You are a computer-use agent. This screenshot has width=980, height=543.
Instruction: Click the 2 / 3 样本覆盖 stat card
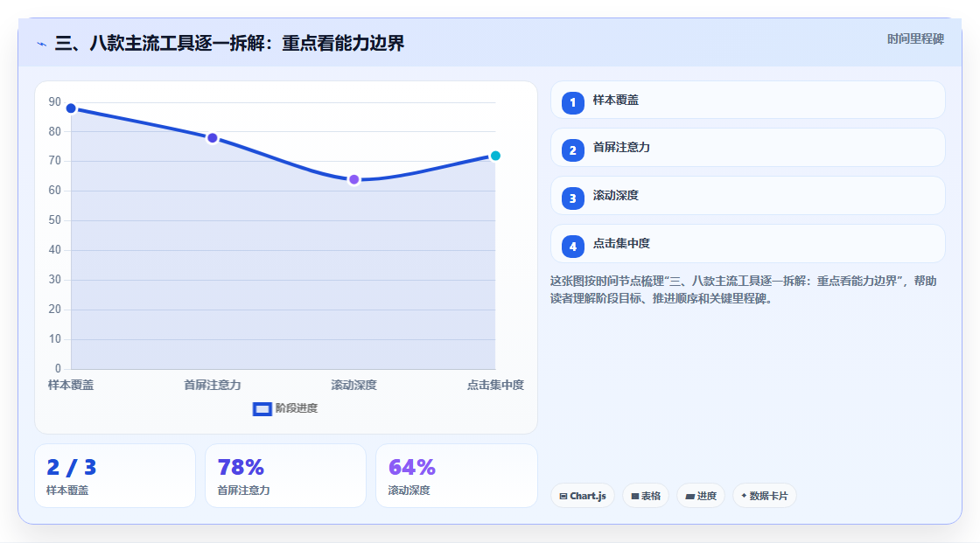115,477
